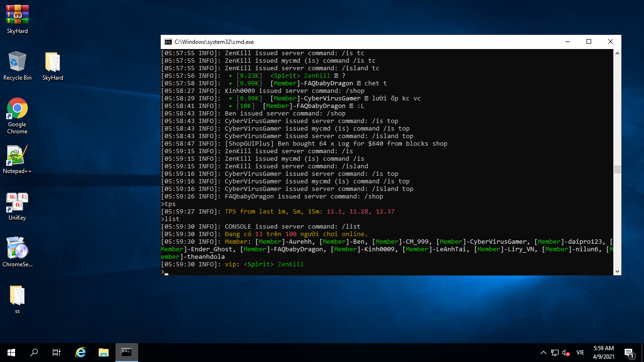Image resolution: width=644 pixels, height=362 pixels.
Task: Click the cmd.exe icon in title bar
Action: (168, 42)
